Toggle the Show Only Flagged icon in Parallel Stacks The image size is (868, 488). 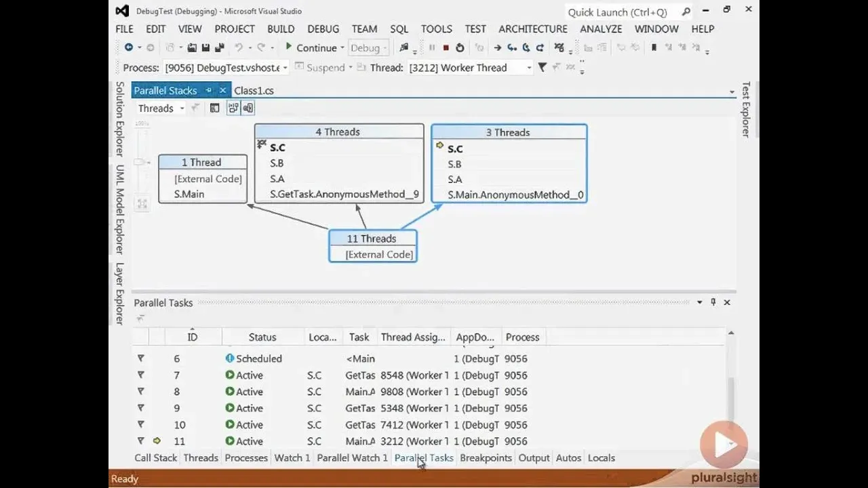195,108
